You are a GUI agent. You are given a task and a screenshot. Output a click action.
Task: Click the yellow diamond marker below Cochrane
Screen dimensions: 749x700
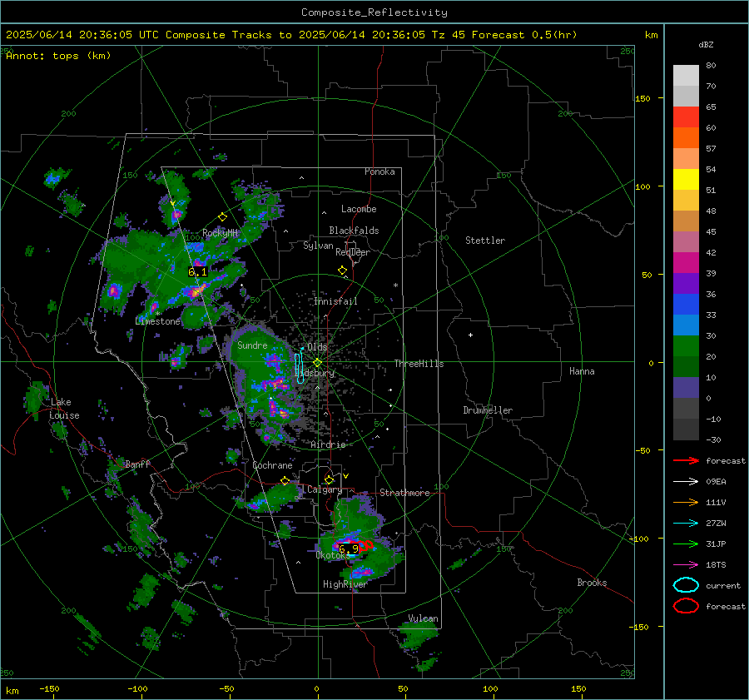285,480
